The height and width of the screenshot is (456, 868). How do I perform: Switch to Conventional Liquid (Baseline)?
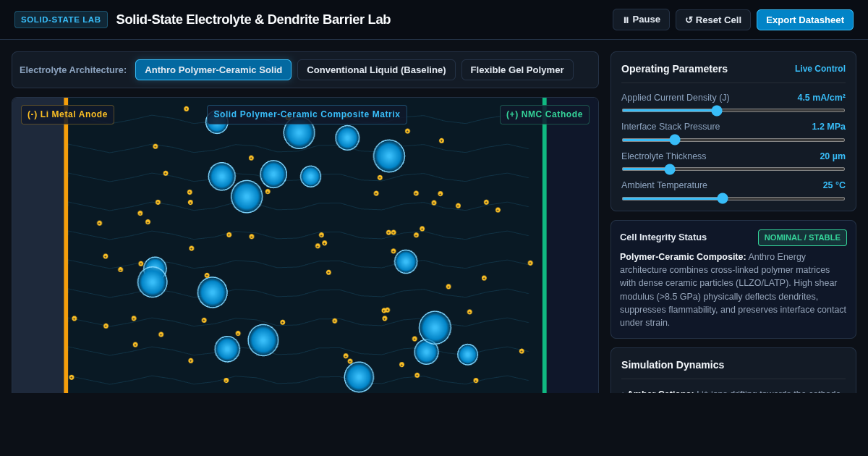tap(376, 70)
